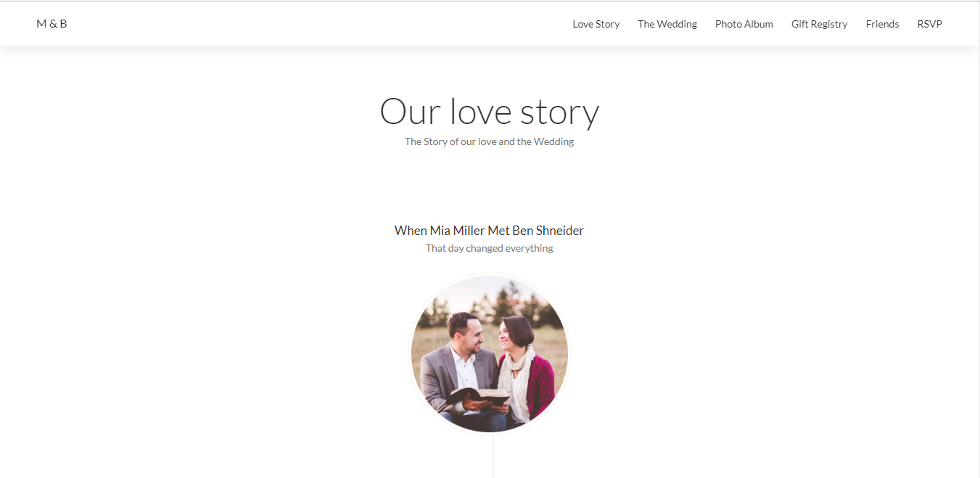Select Gift Registry in the navigation

819,24
